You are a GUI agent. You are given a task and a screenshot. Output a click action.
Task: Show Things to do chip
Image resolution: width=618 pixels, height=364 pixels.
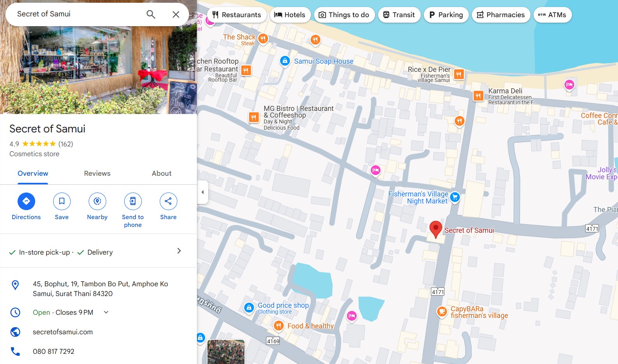tap(344, 15)
